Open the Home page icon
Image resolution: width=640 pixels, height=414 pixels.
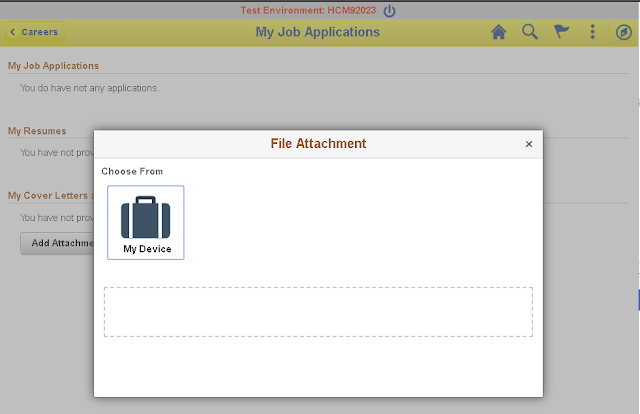499,32
